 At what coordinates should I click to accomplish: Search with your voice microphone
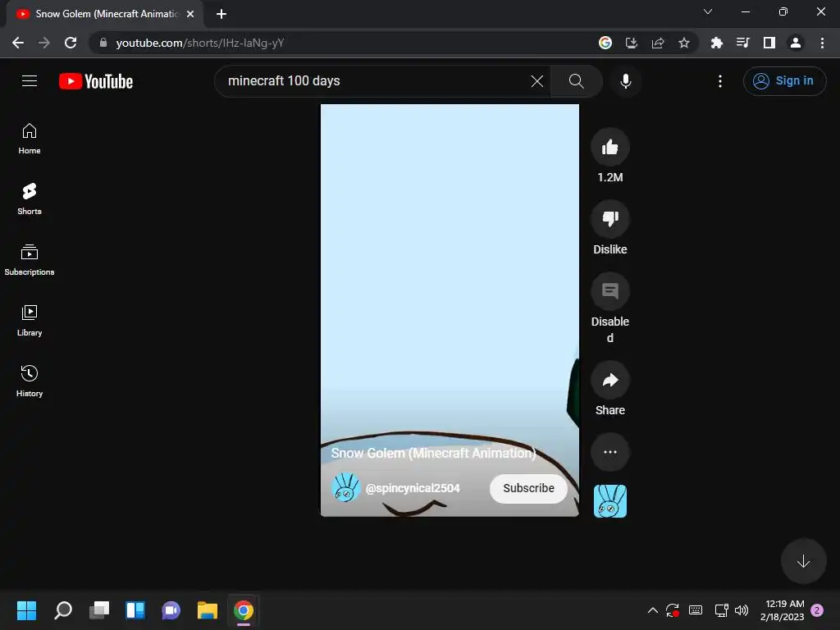tap(625, 81)
